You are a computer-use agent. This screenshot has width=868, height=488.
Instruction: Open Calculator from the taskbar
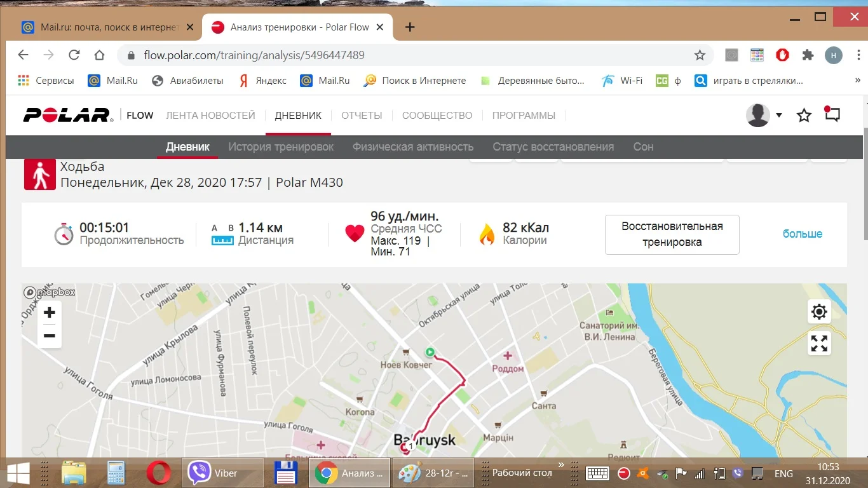point(116,473)
